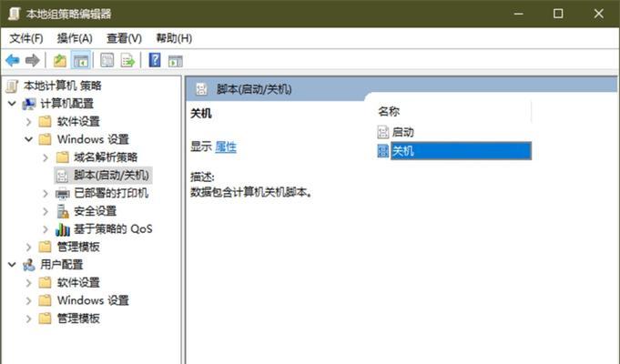
Task: Click the 用户配置 user icon
Action: point(29,265)
